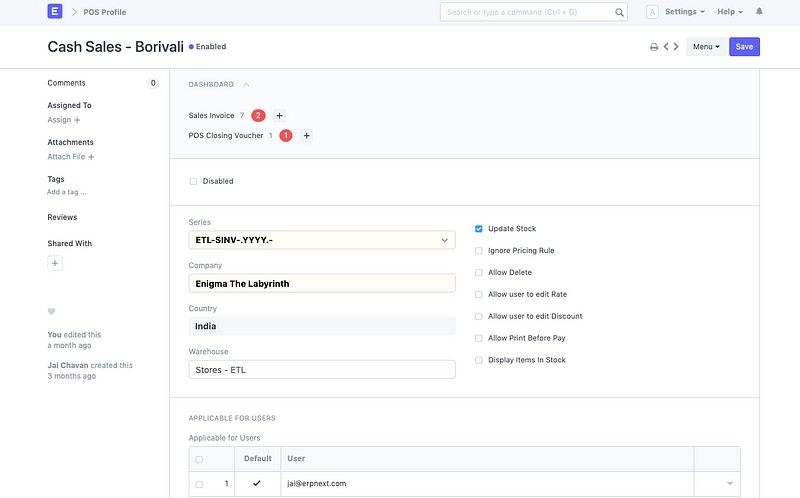This screenshot has height=498, width=800.
Task: Toggle the Disabled checkbox
Action: 194,181
